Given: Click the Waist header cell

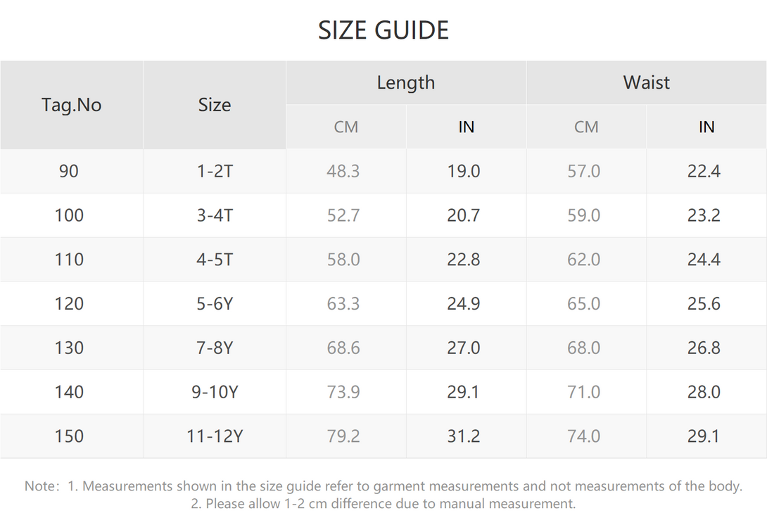Looking at the screenshot, I should tap(646, 82).
